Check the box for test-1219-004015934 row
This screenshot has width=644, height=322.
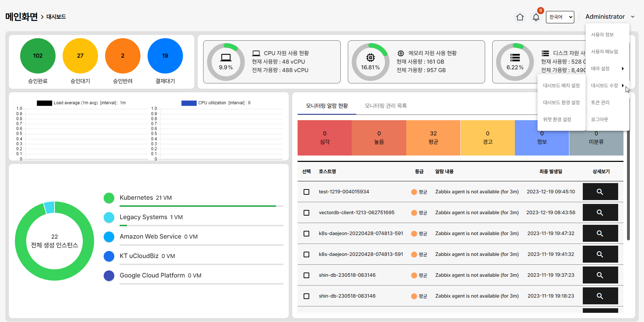coord(306,192)
